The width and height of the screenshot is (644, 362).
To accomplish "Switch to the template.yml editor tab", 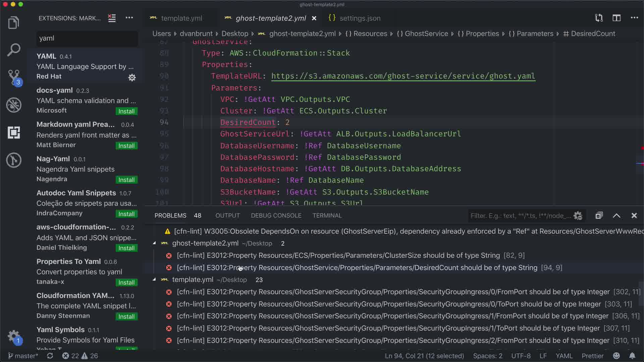I will (x=181, y=18).
